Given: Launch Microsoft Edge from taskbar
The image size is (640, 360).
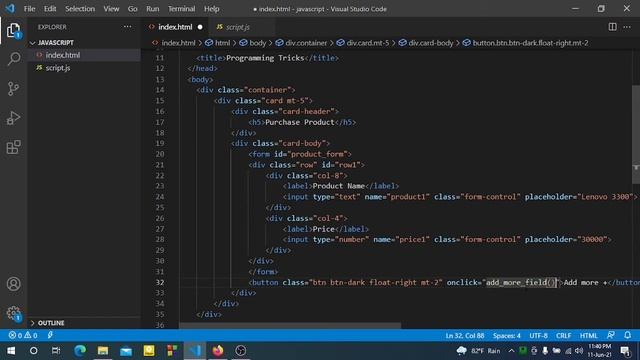Looking at the screenshot, I should click(x=80, y=351).
